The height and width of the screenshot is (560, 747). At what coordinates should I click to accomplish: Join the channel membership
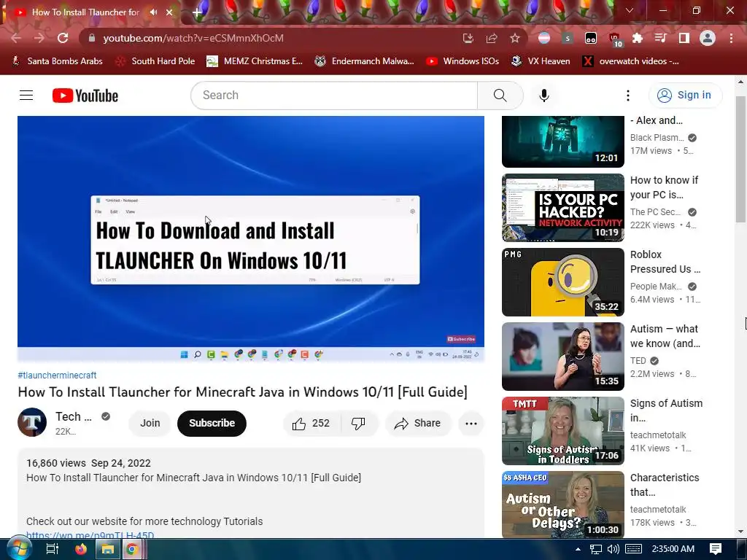click(x=150, y=424)
